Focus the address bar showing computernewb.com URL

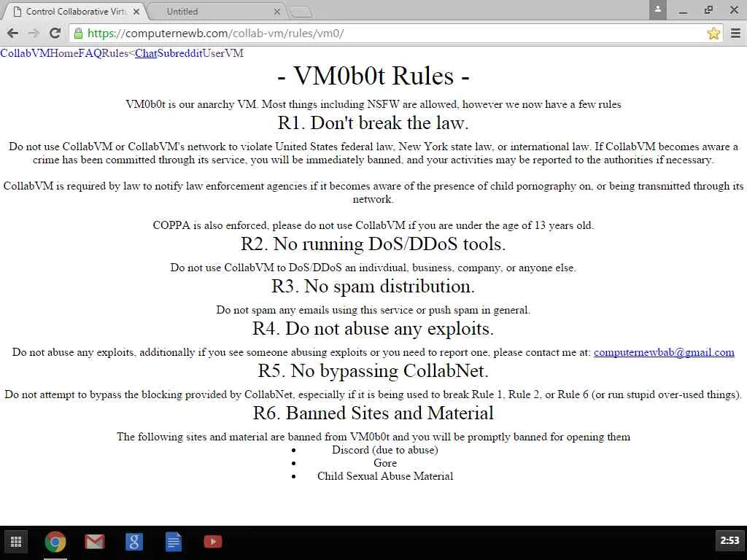tap(395, 34)
